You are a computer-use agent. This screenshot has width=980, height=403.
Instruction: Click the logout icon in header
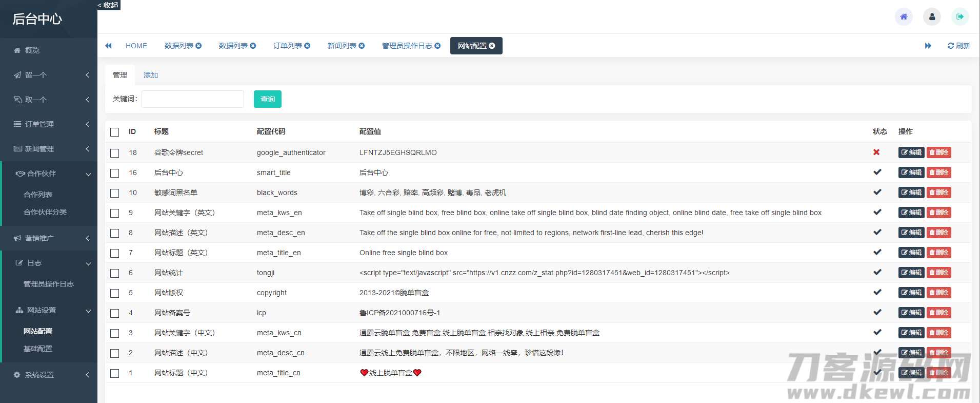(960, 17)
